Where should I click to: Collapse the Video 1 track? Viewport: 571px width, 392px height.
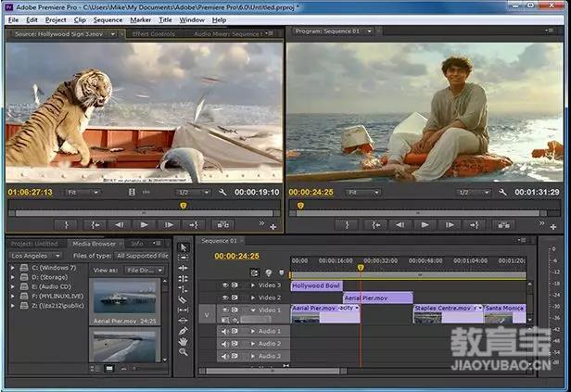tap(253, 310)
